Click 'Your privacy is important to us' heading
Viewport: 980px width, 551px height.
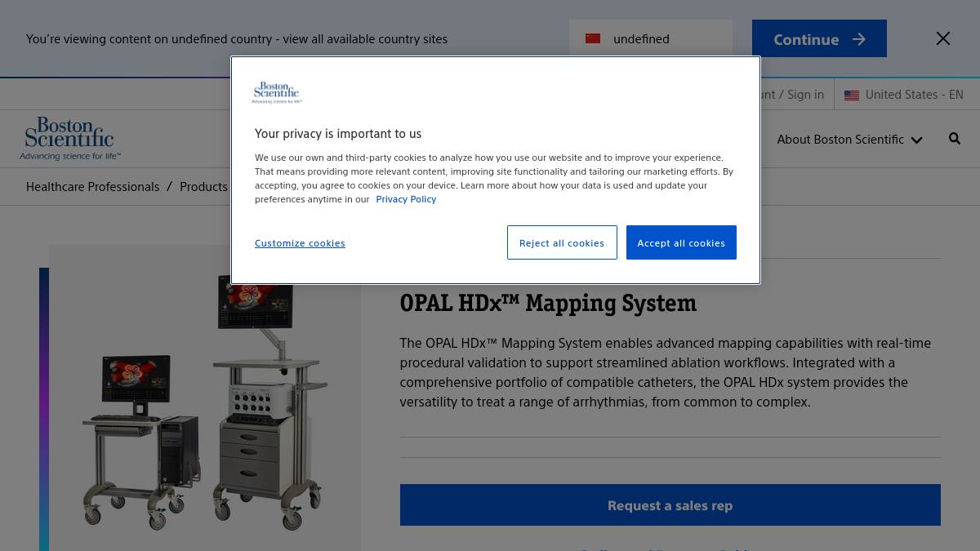click(x=338, y=134)
